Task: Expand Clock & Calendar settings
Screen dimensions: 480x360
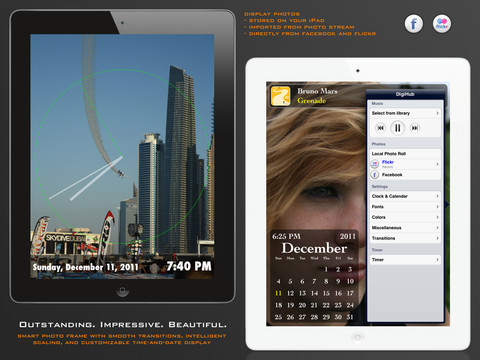Action: click(437, 196)
